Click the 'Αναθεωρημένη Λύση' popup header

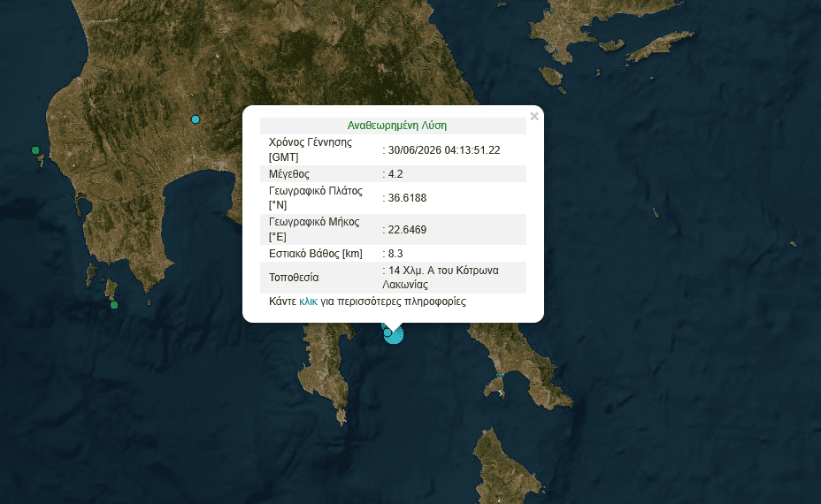[x=397, y=126]
